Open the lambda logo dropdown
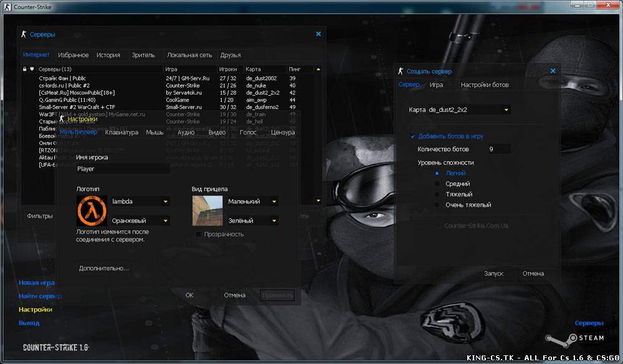This screenshot has width=623, height=364. click(140, 202)
